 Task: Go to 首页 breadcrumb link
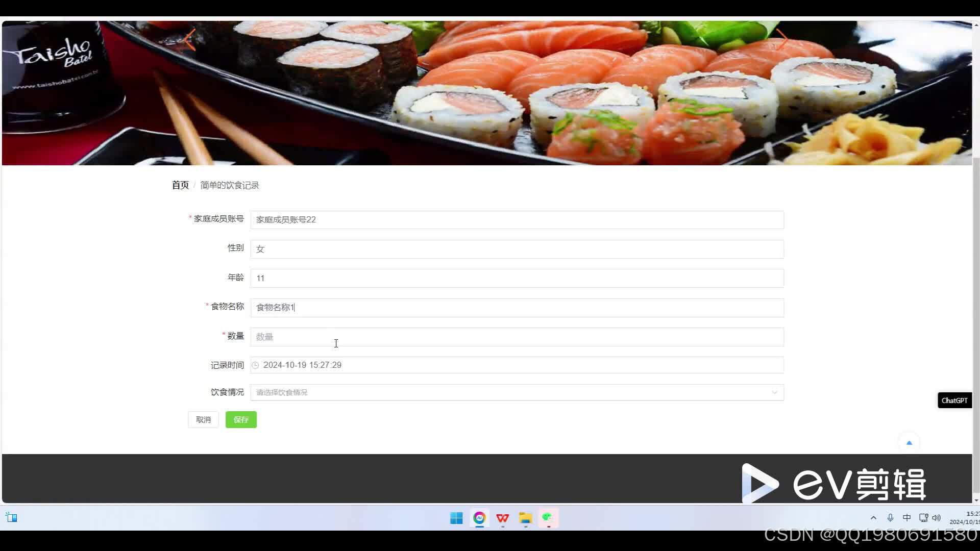pyautogui.click(x=180, y=185)
